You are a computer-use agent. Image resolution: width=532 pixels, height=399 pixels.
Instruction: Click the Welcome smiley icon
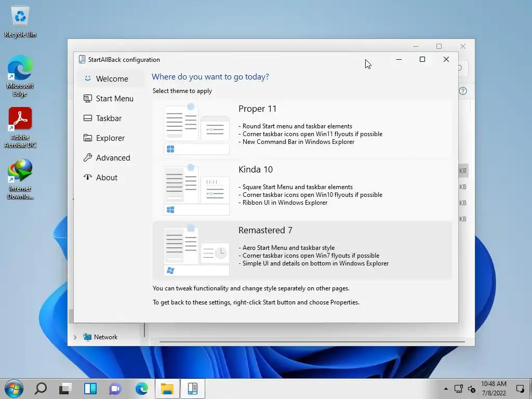point(87,78)
